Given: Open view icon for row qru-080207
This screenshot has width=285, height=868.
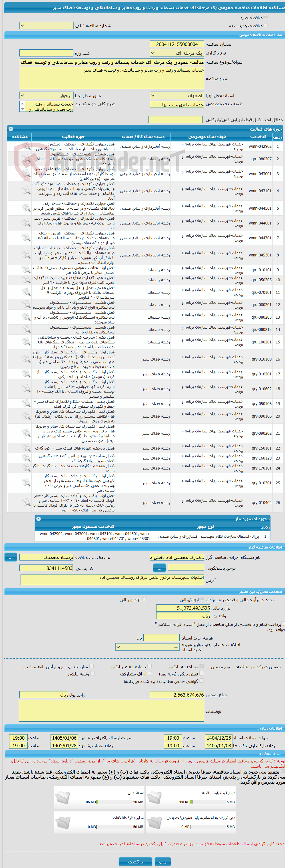Looking at the screenshot, I should pyautogui.click(x=26, y=159).
